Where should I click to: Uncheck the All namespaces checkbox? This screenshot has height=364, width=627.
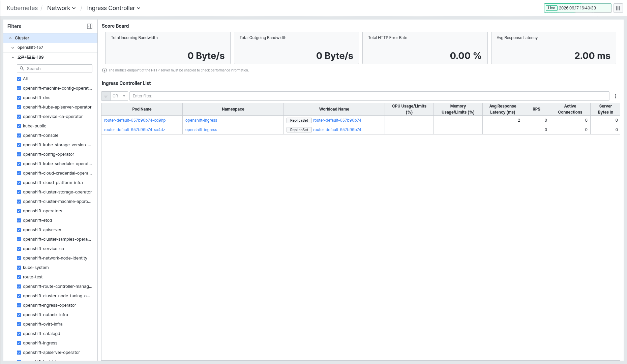point(19,79)
